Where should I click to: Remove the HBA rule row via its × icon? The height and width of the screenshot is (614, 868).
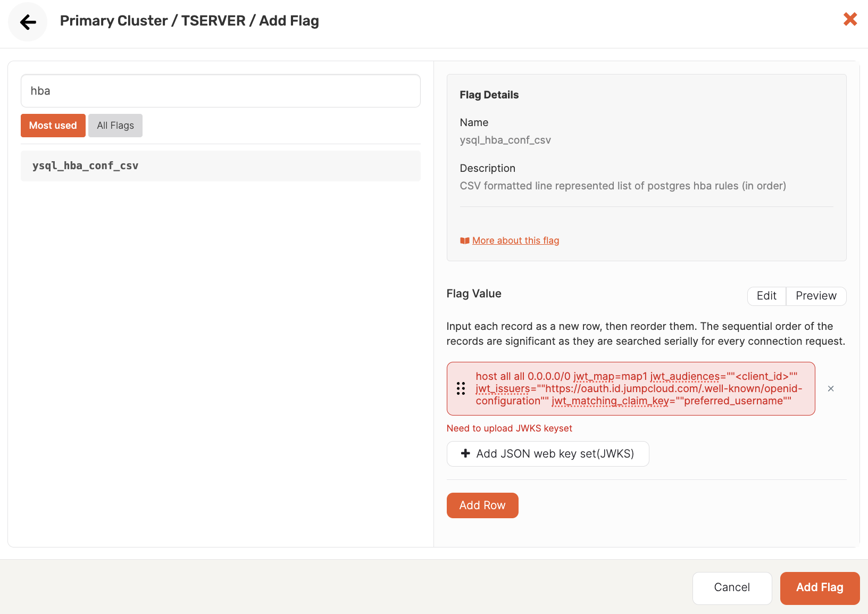tap(830, 388)
